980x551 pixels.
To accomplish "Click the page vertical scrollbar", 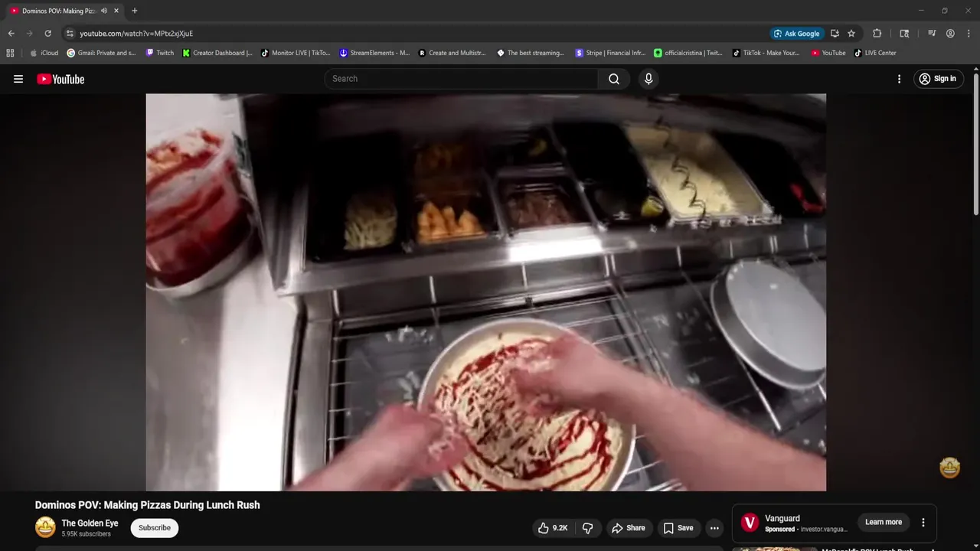I will (x=976, y=143).
